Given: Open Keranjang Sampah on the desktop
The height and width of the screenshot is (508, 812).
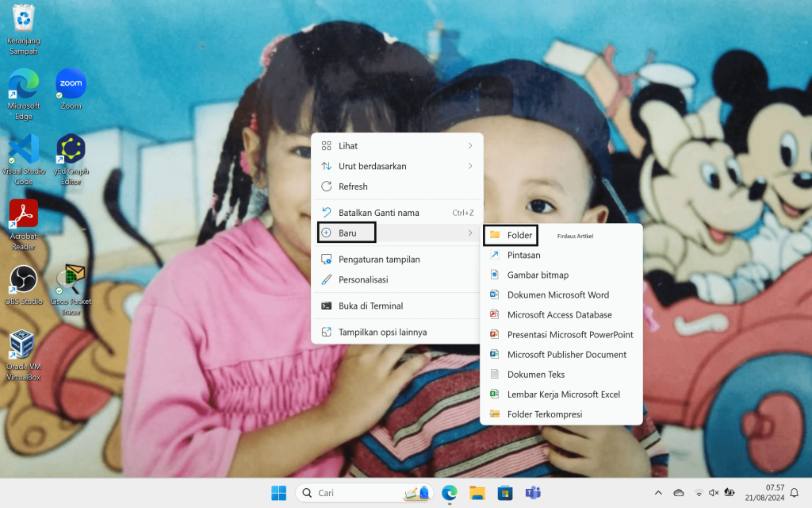Looking at the screenshot, I should pos(23,17).
